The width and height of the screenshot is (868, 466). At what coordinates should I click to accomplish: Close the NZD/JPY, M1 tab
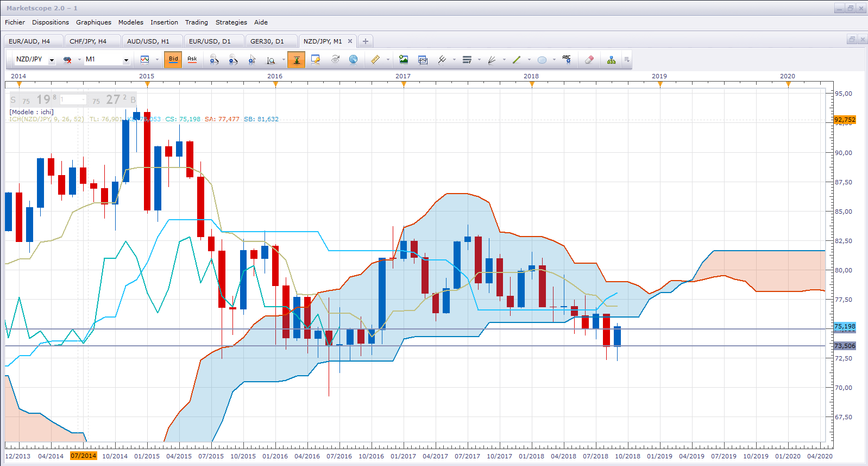click(x=350, y=41)
